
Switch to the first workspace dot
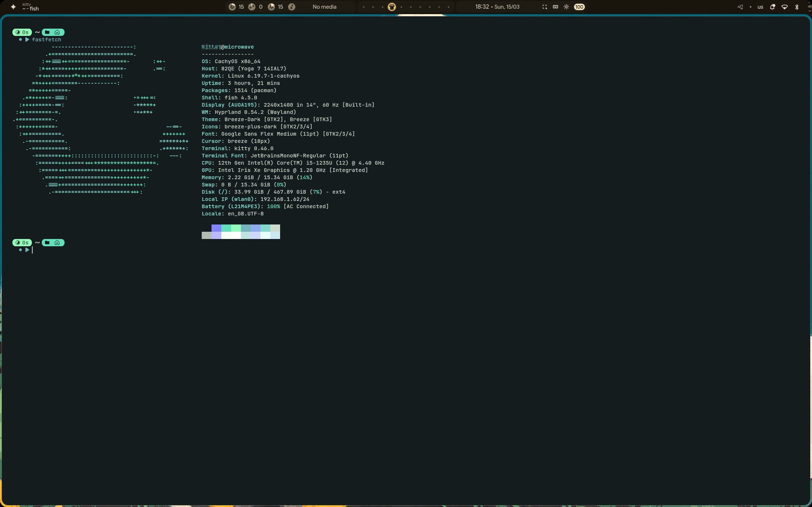pyautogui.click(x=364, y=7)
